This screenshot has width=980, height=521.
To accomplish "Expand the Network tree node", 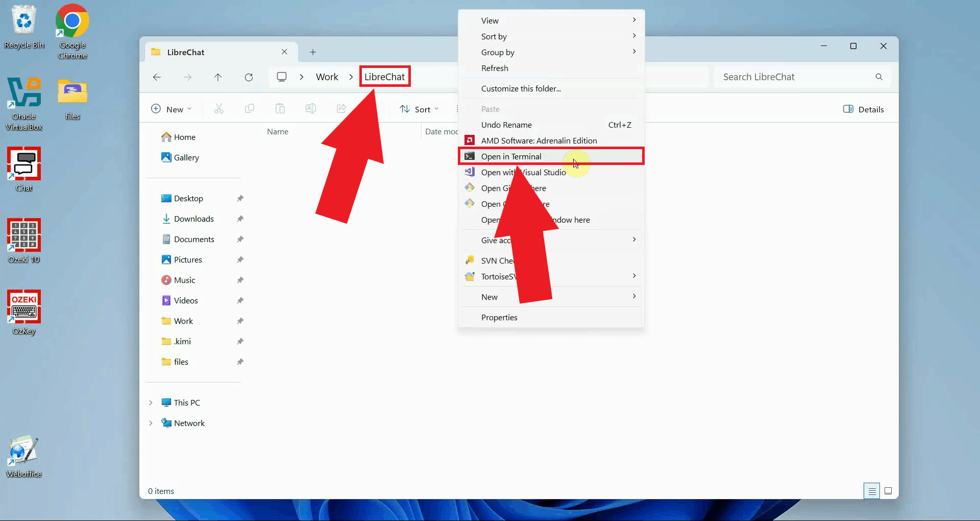I will [x=151, y=423].
